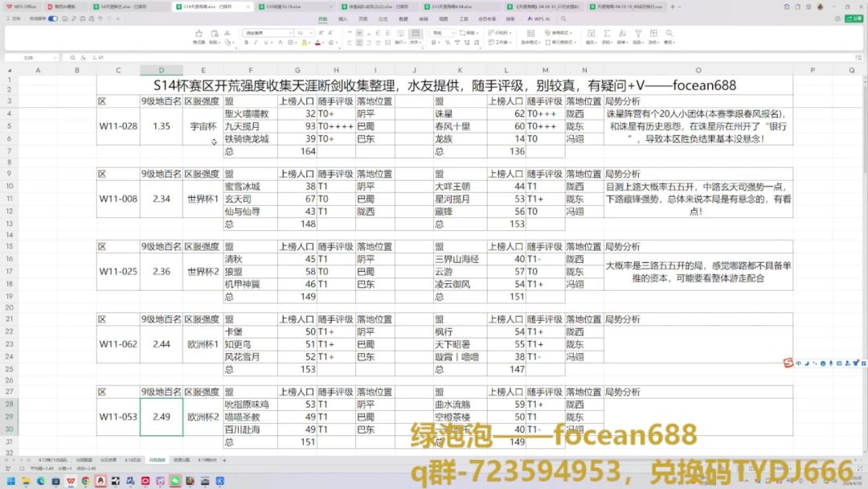Click the green Share button
Image resolution: width=868 pixels, height=489 pixels.
click(x=855, y=18)
